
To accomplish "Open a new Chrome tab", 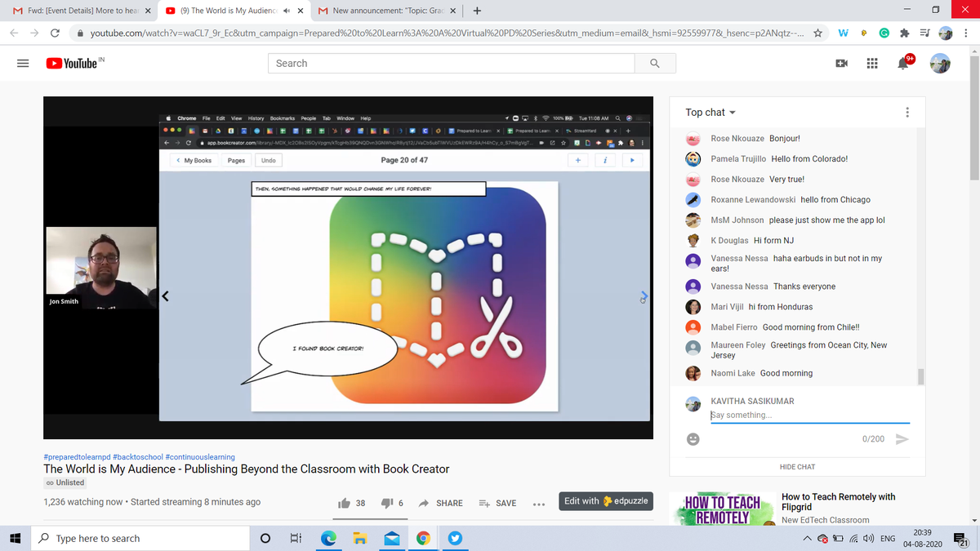I will [477, 11].
